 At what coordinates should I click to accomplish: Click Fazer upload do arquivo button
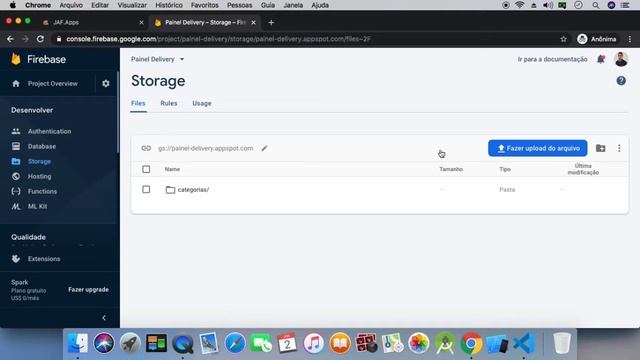538,148
